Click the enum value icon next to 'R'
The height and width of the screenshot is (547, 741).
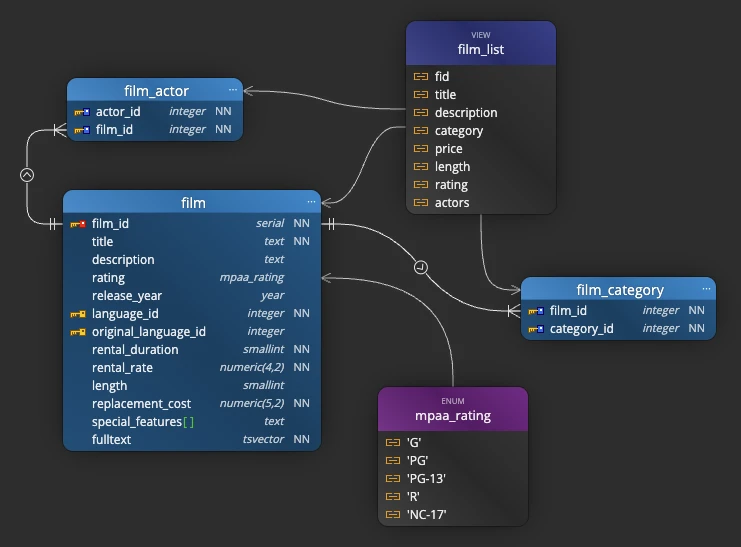tap(393, 496)
